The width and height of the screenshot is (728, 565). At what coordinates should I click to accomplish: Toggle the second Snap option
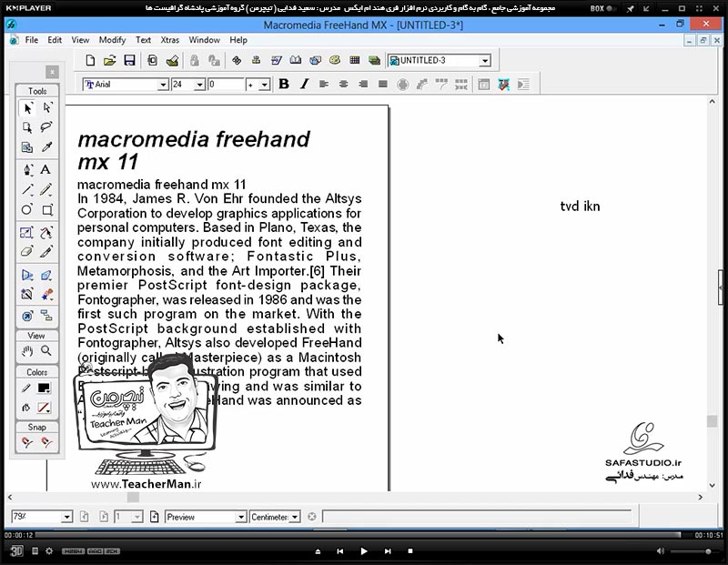[x=47, y=442]
